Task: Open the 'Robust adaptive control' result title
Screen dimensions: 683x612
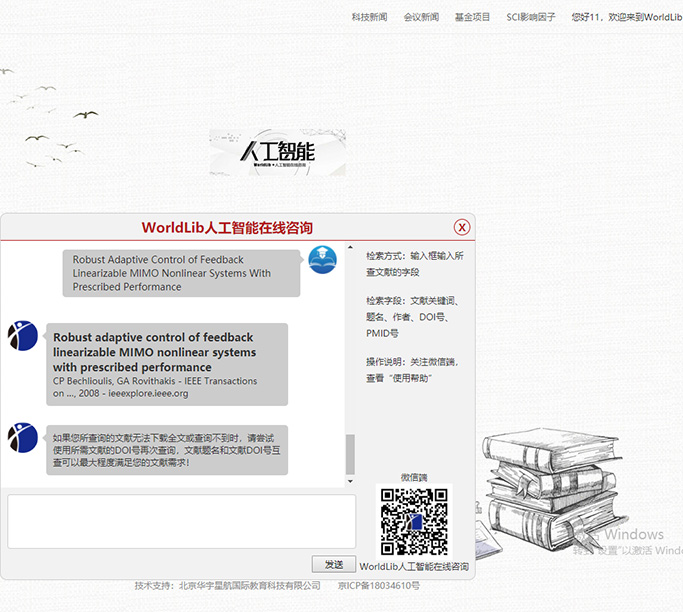Action: pos(154,352)
